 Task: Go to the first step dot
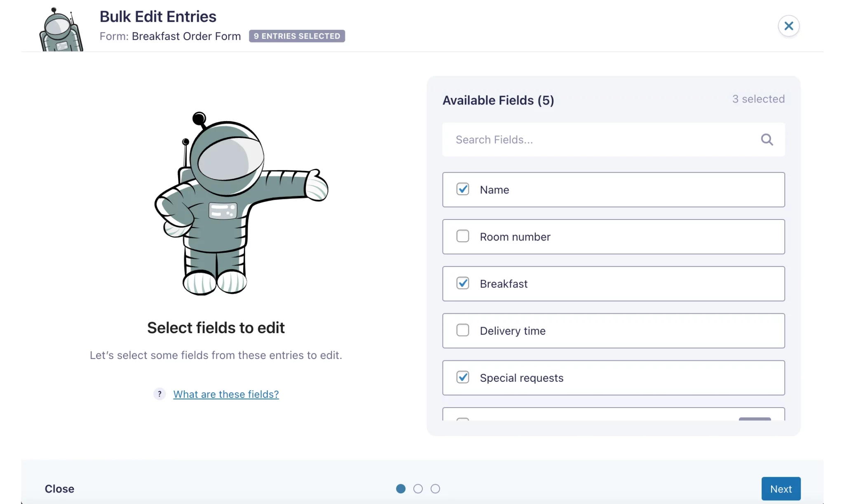pos(401,489)
